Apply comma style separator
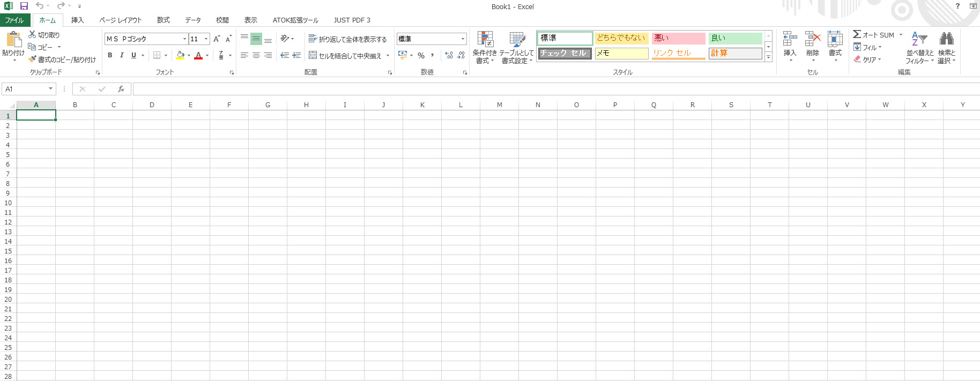 click(x=433, y=55)
